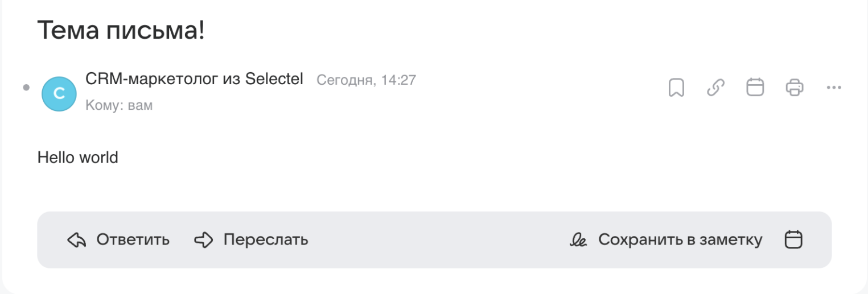This screenshot has height=294, width=868.
Task: Click the Hello world message body
Action: point(78,157)
